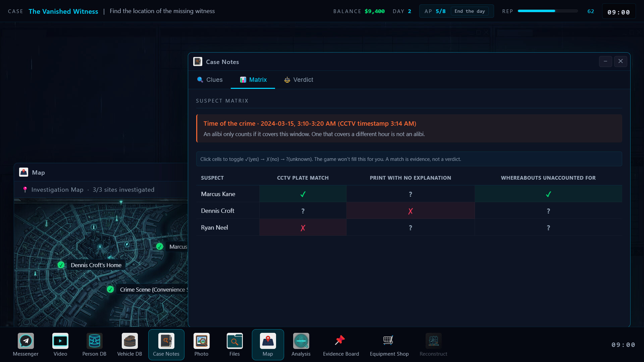Select the Marcus site marker on map
The height and width of the screenshot is (362, 644).
(160, 247)
